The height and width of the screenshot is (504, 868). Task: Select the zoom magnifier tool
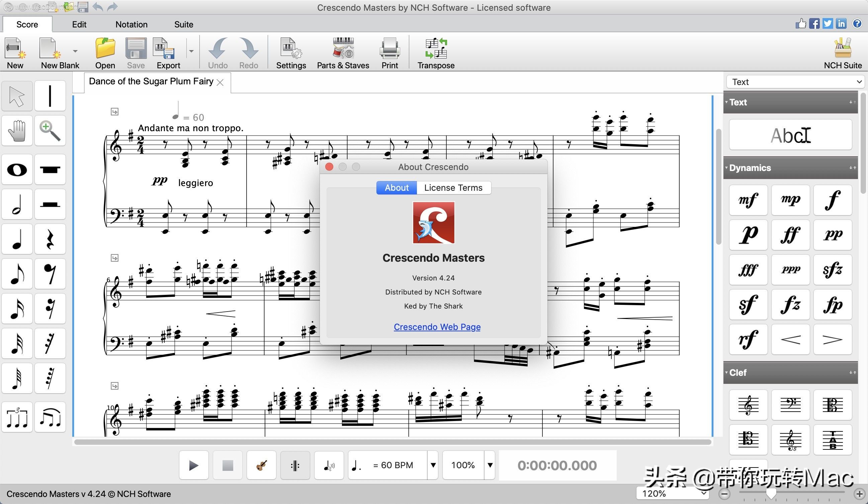point(50,131)
